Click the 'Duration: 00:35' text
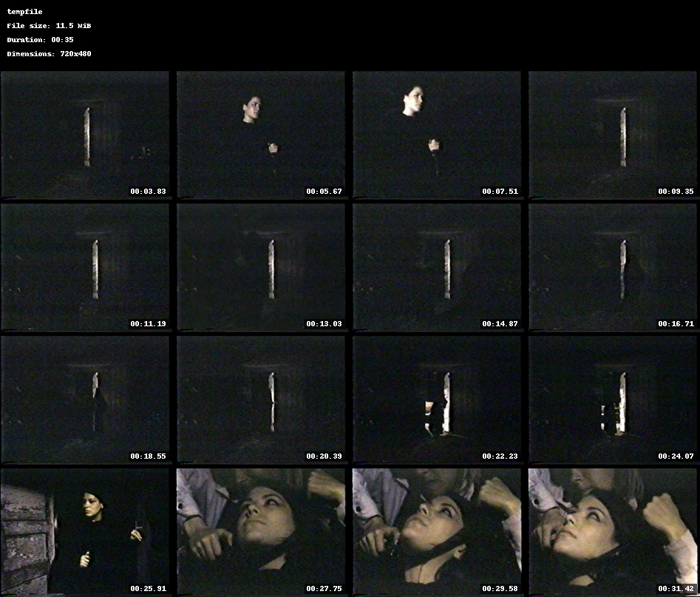Image resolution: width=700 pixels, height=597 pixels. tap(40, 39)
